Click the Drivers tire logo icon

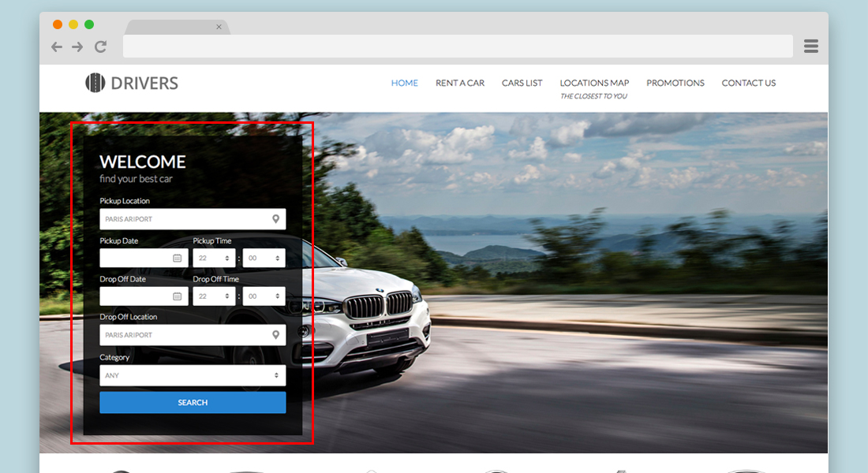95,83
